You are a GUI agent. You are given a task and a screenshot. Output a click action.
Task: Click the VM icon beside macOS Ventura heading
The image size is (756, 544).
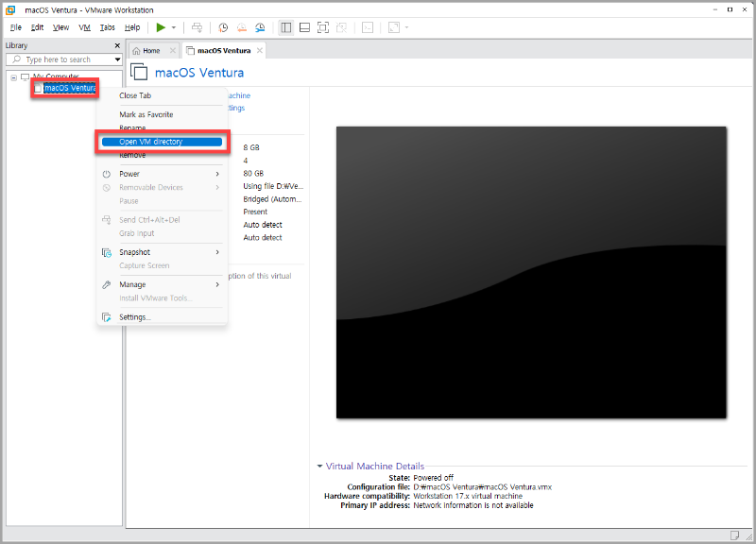[x=139, y=73]
